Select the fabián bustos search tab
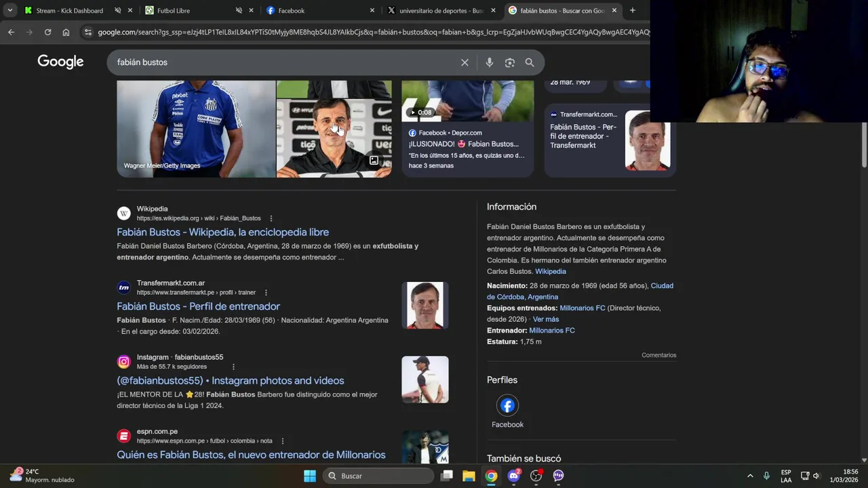Image resolution: width=868 pixels, height=488 pixels. [x=561, y=10]
